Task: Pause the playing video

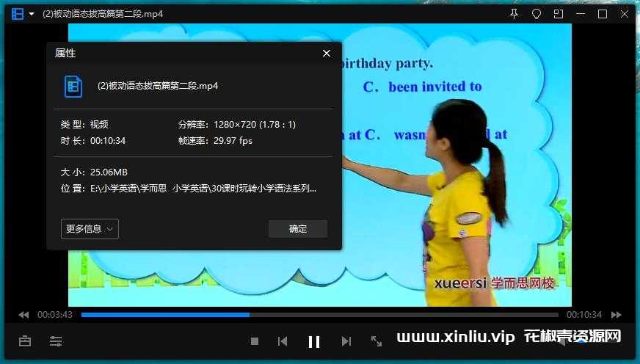Action: (314, 341)
